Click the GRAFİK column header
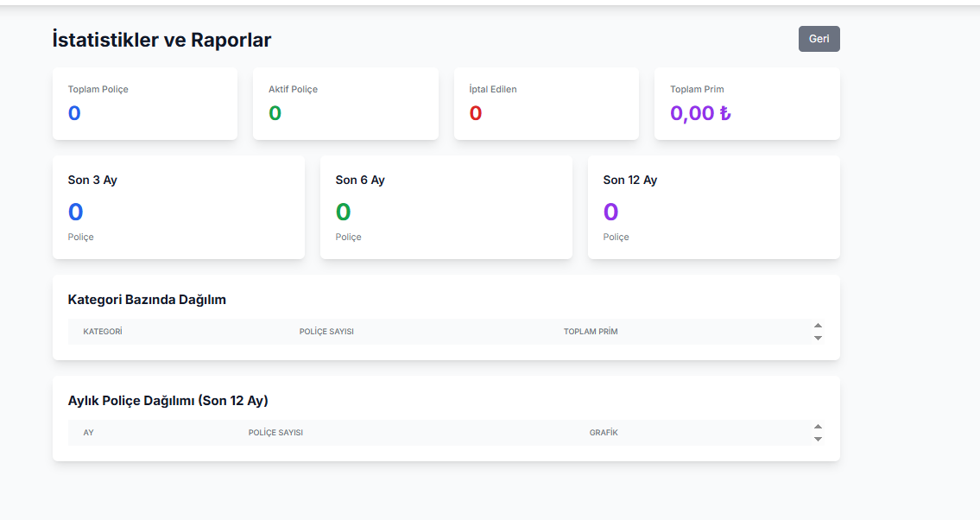The height and width of the screenshot is (520, 980). [604, 433]
